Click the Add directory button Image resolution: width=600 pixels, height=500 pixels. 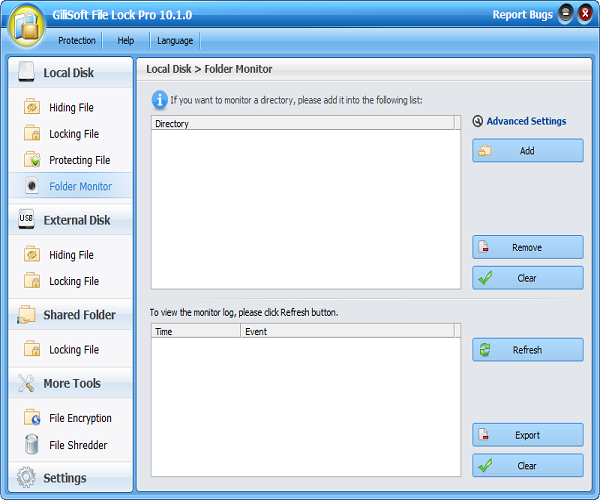tap(528, 150)
